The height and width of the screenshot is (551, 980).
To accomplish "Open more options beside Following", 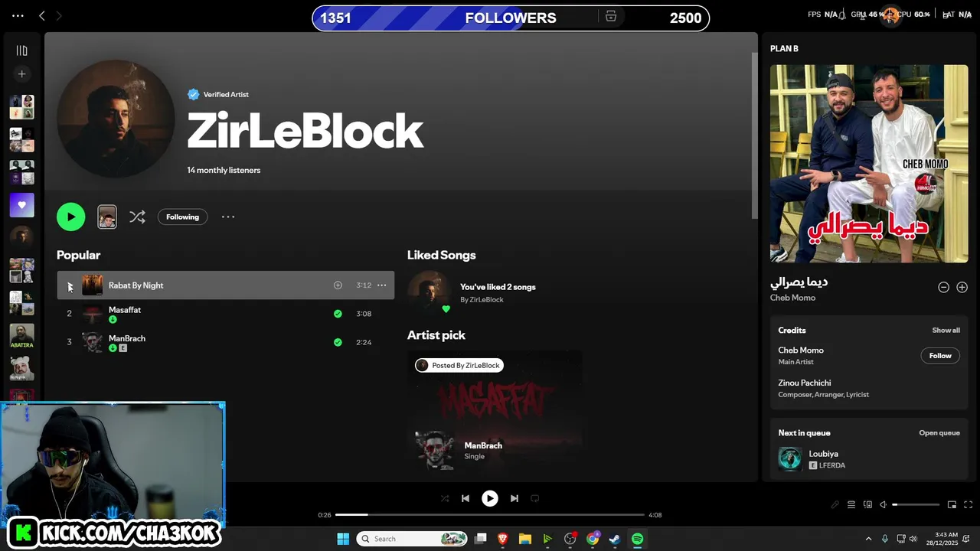I will 228,217.
